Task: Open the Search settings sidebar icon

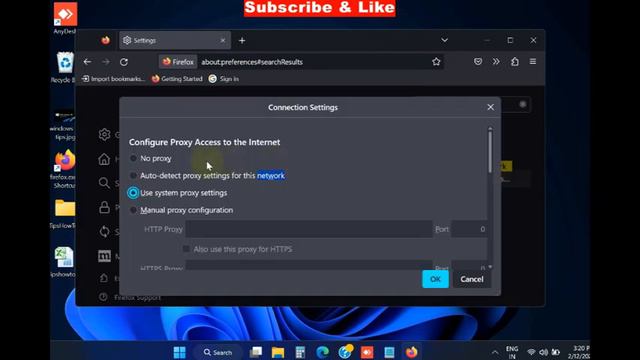Action: 104,183
